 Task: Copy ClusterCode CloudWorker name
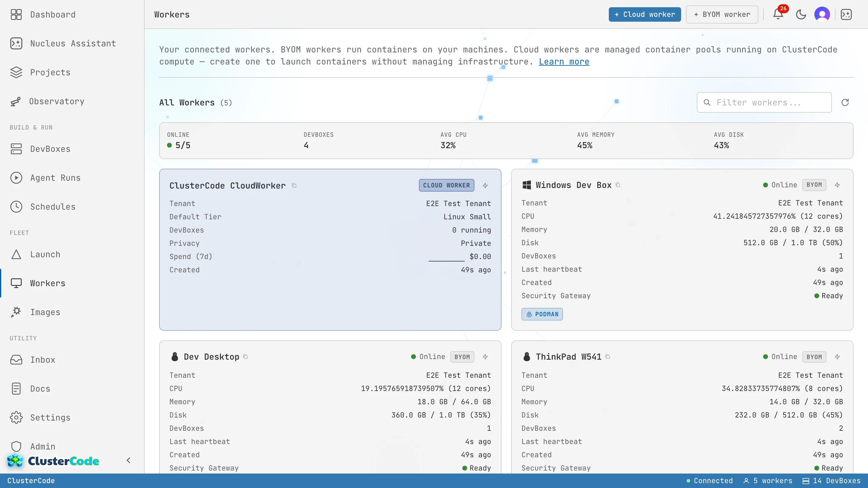coord(294,186)
